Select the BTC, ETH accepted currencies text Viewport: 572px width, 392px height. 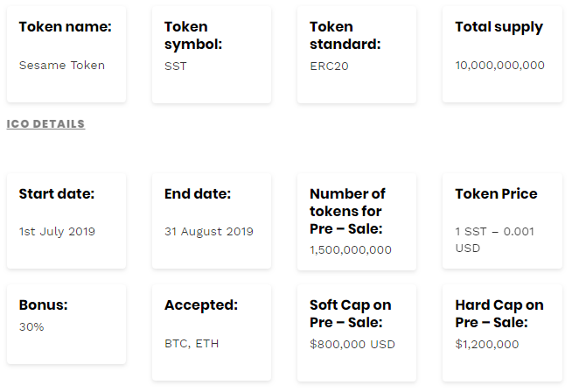(x=192, y=344)
